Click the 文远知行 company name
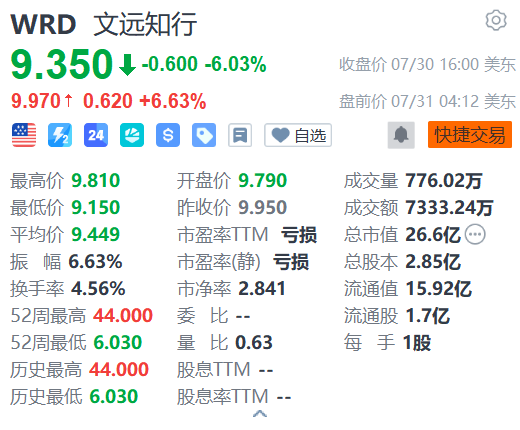The image size is (520, 430). click(x=145, y=24)
